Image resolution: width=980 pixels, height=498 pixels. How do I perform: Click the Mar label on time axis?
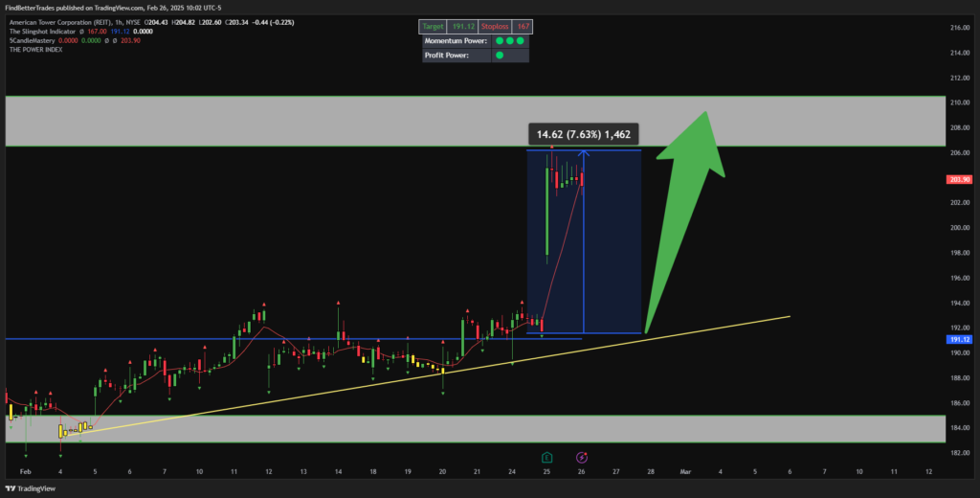pos(685,471)
